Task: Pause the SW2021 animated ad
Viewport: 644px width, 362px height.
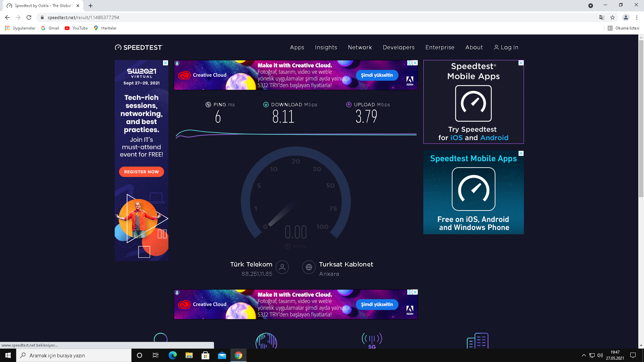Action: point(162,234)
